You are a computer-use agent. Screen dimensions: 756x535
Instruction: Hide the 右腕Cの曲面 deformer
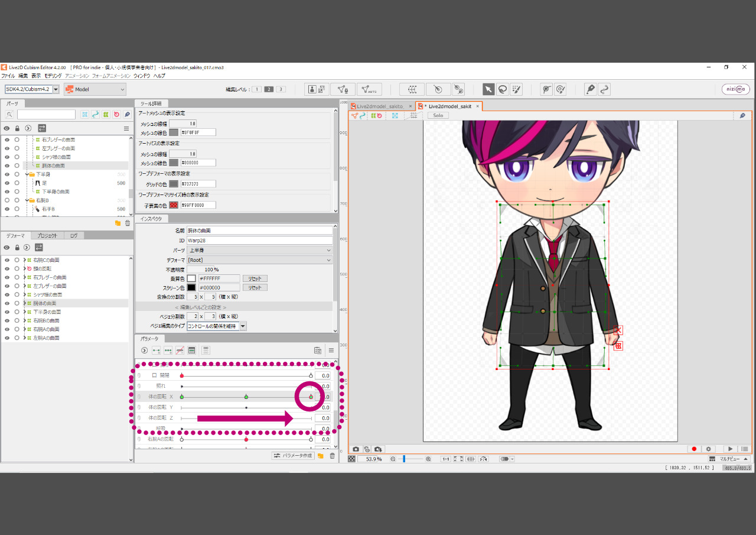tap(7, 260)
